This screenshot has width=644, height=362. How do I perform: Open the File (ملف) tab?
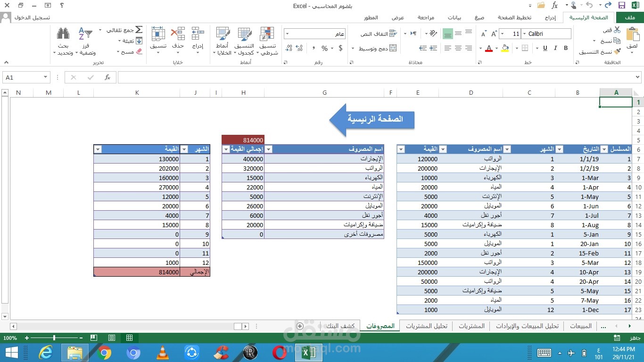pyautogui.click(x=629, y=17)
